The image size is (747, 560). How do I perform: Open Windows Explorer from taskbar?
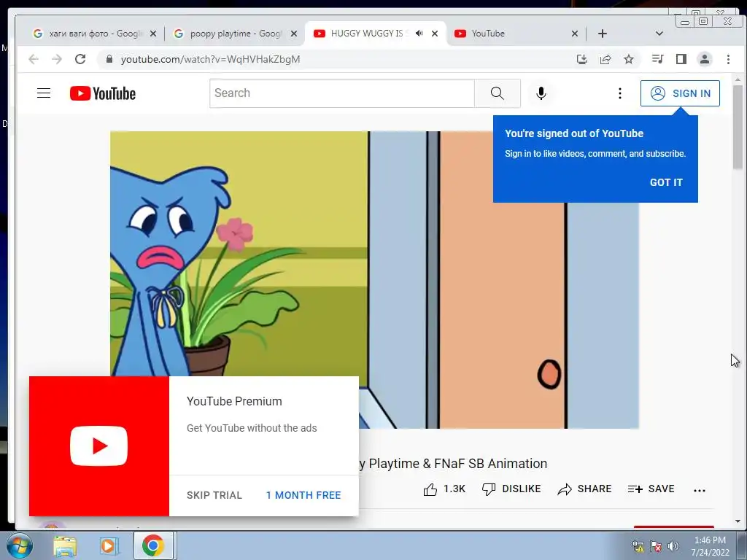point(65,546)
